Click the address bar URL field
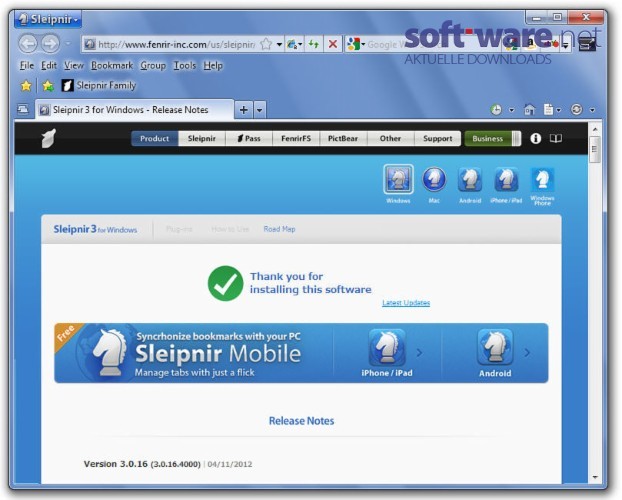 177,44
